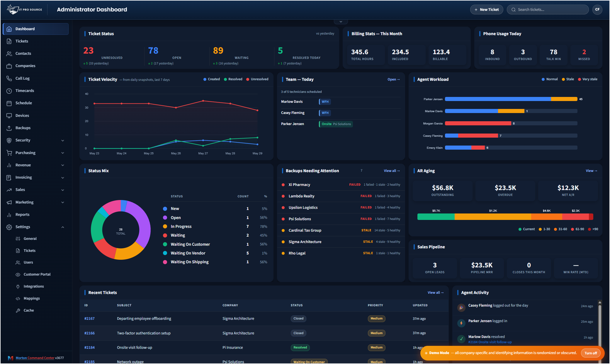
Task: Expand the Sales submenu chevron
Action: [63, 190]
